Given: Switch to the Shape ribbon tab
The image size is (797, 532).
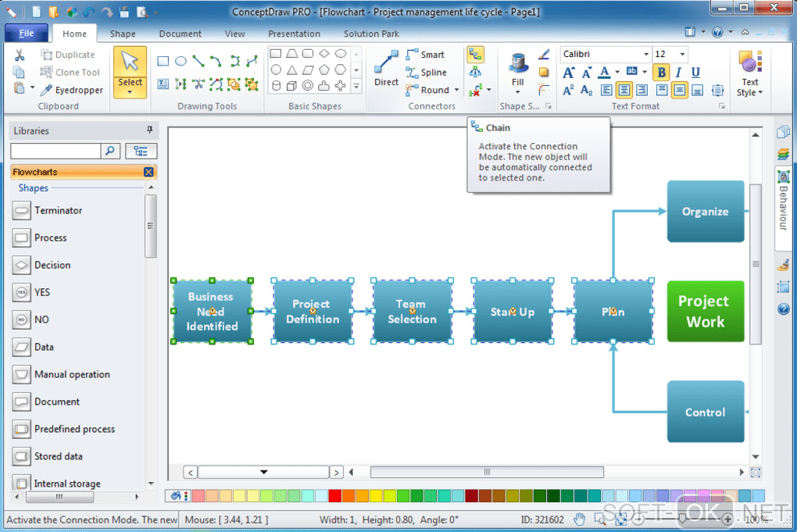Looking at the screenshot, I should pos(123,34).
